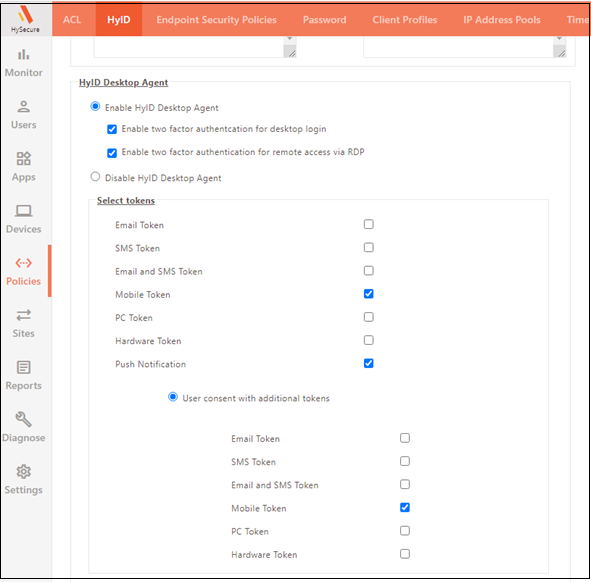The width and height of the screenshot is (591, 582).
Task: Open the Settings gear icon
Action: click(x=23, y=472)
